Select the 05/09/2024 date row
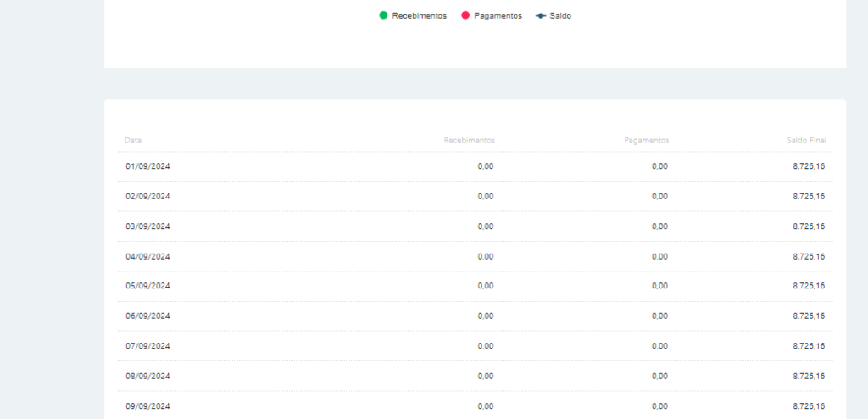Viewport: 868px width, 419px height. (148, 286)
